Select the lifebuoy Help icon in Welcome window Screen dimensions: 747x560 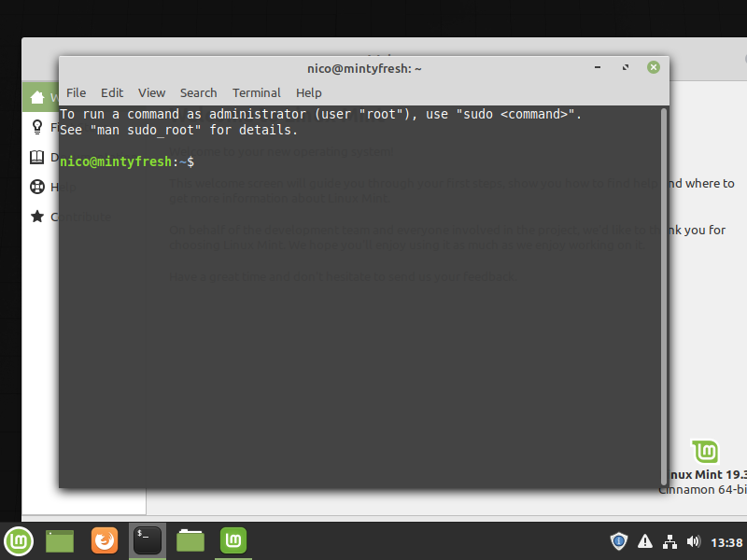[x=37, y=187]
